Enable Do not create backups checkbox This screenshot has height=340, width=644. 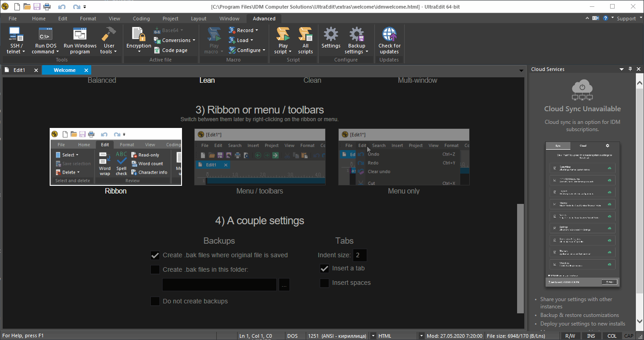(155, 301)
